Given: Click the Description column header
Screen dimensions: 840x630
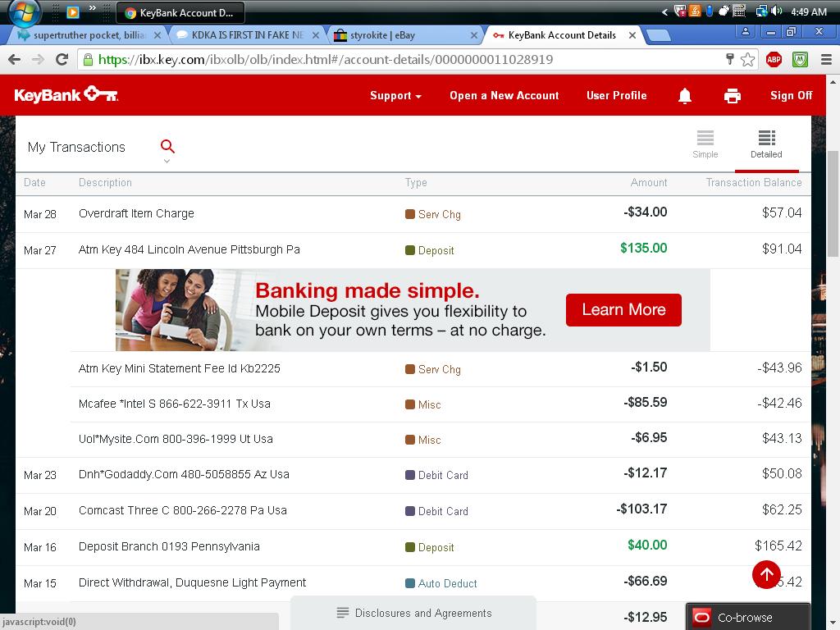Looking at the screenshot, I should [105, 183].
